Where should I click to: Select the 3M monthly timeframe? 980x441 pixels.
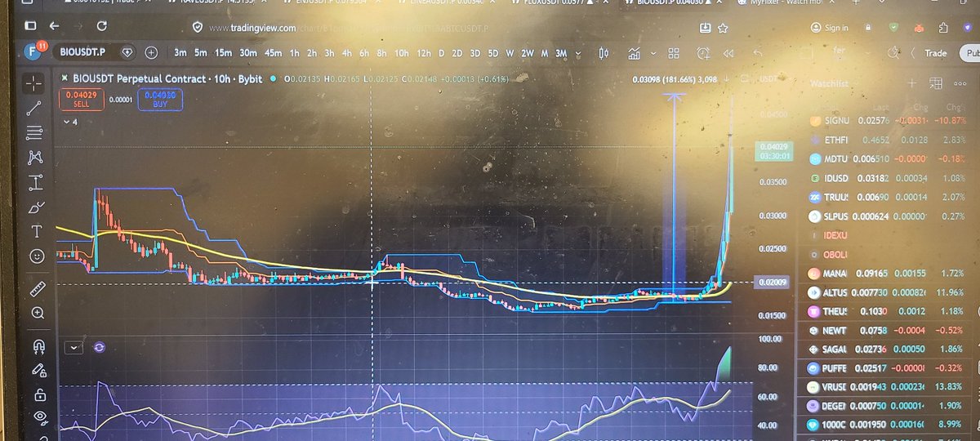(561, 53)
